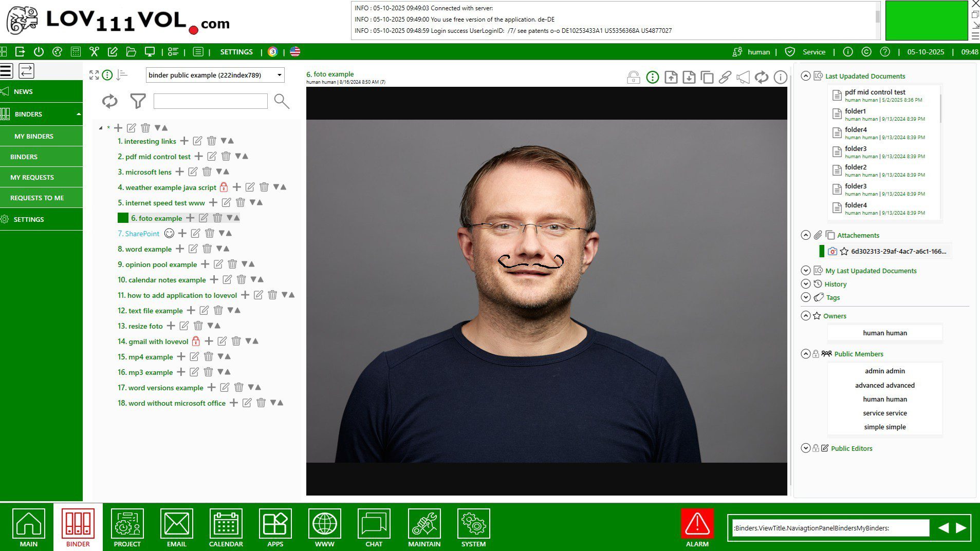Toggle the hamburger navigation menu

(7, 71)
